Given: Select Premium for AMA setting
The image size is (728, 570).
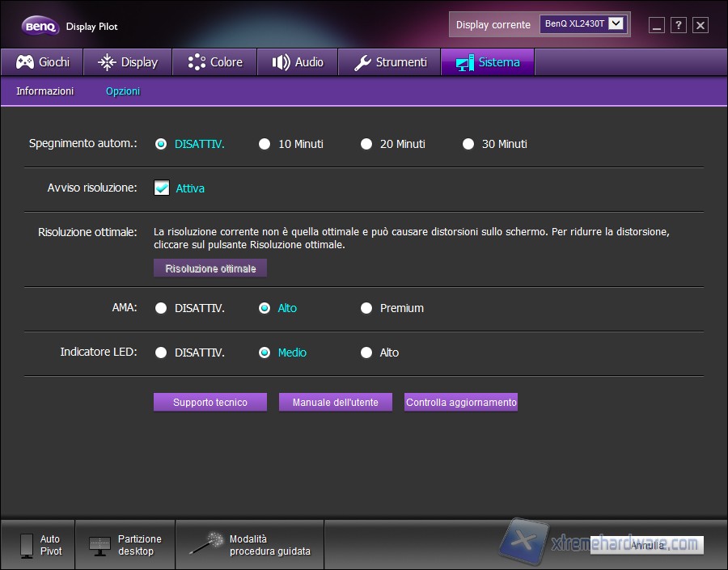Looking at the screenshot, I should tap(366, 308).
